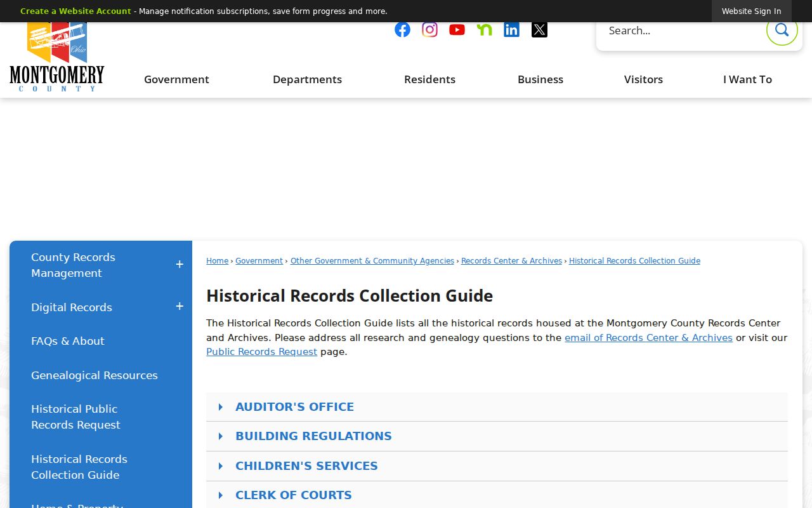Image resolution: width=812 pixels, height=508 pixels.
Task: Open the Nextdoor social icon
Action: tap(484, 30)
